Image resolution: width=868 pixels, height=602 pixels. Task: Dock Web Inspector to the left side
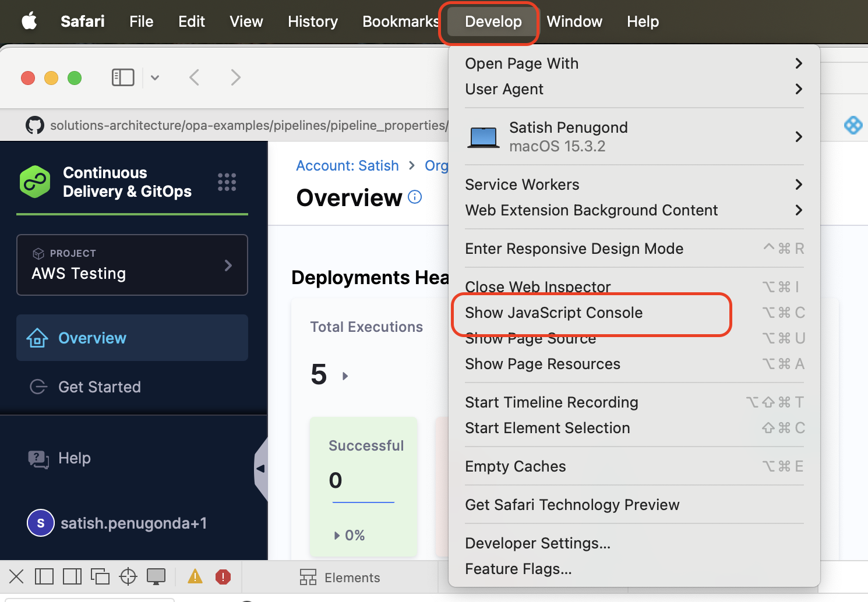pyautogui.click(x=44, y=577)
